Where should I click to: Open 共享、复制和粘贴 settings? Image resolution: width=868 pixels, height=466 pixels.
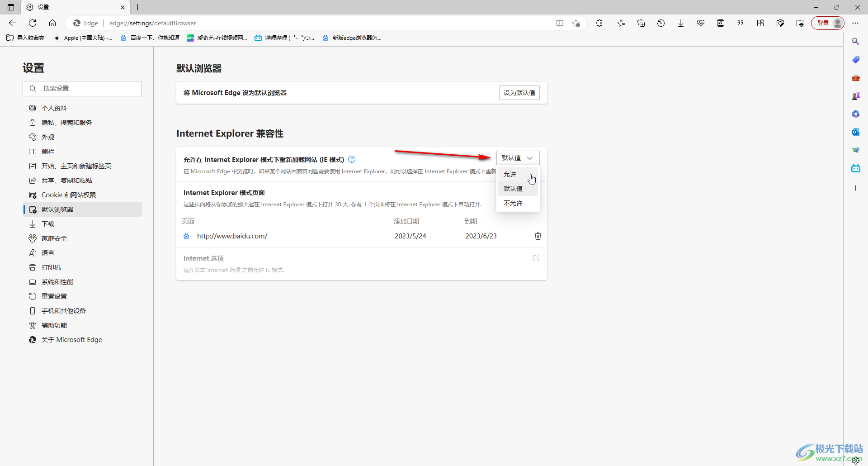(x=82, y=181)
